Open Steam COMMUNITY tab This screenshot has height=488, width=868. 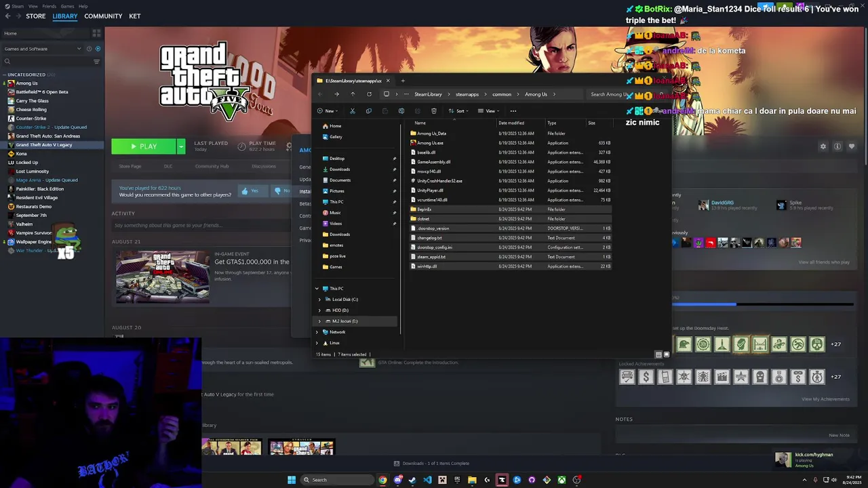pos(103,16)
